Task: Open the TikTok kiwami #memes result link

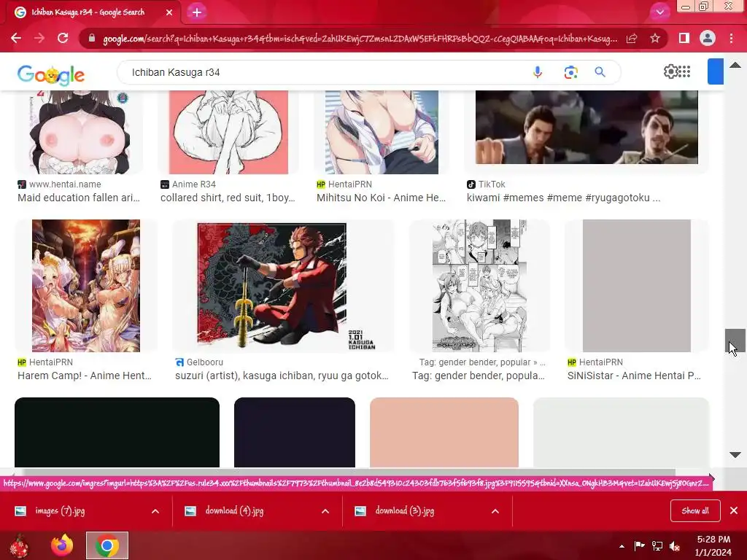Action: (564, 198)
